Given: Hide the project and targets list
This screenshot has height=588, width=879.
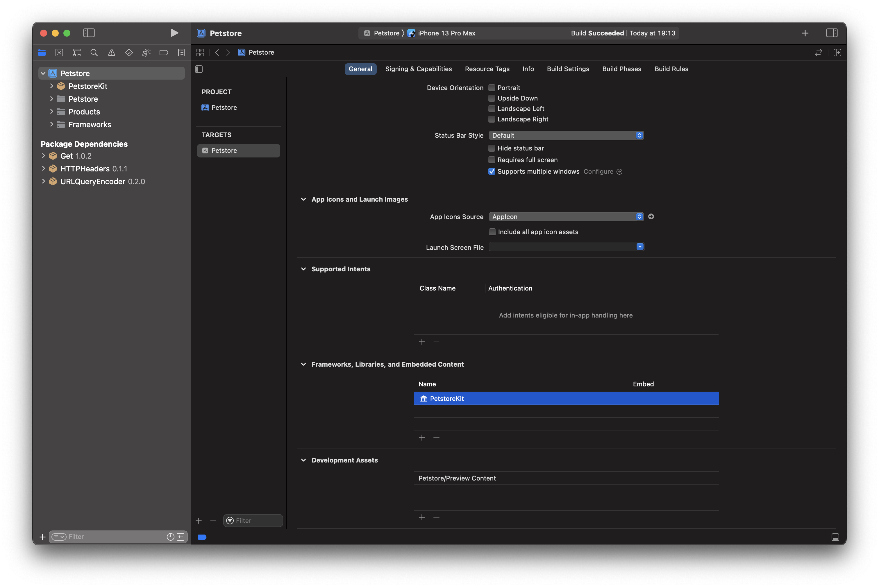Looking at the screenshot, I should point(199,69).
